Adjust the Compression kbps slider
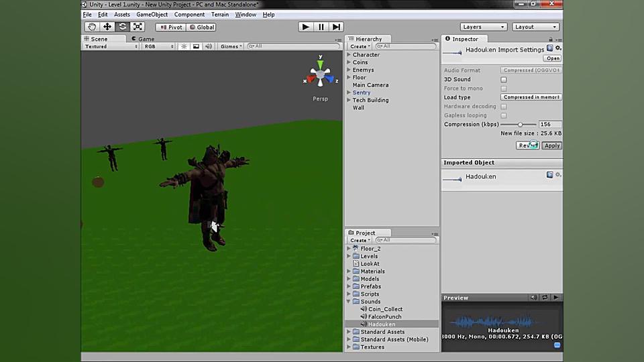The width and height of the screenshot is (644, 362). coord(520,125)
